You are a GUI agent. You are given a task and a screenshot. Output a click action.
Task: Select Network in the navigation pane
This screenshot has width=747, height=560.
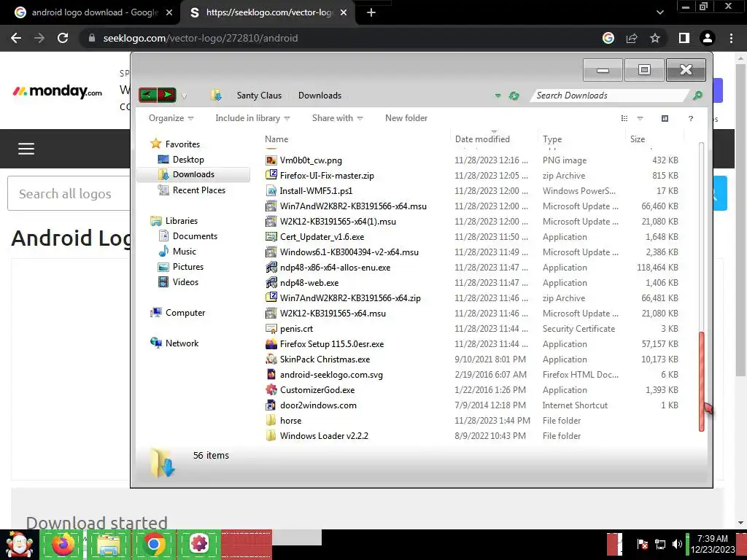point(182,343)
